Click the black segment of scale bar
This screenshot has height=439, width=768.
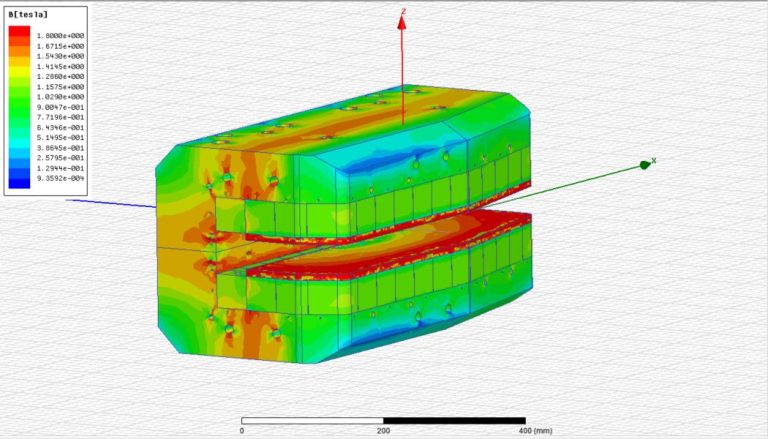(454, 420)
